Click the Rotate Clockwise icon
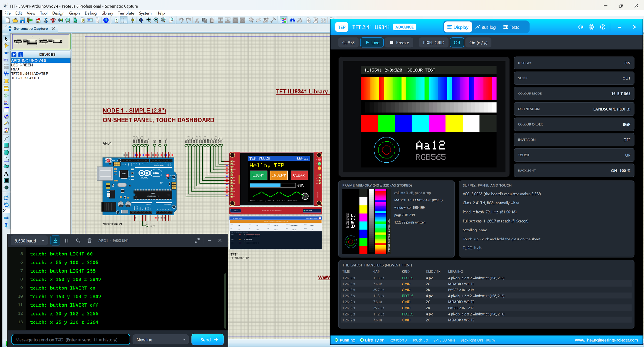Screen dimensions: 644x347 6,198
